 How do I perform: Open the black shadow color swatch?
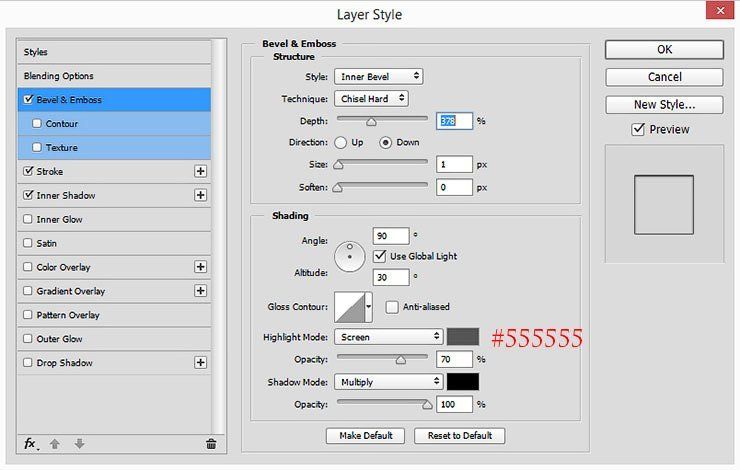(x=463, y=382)
